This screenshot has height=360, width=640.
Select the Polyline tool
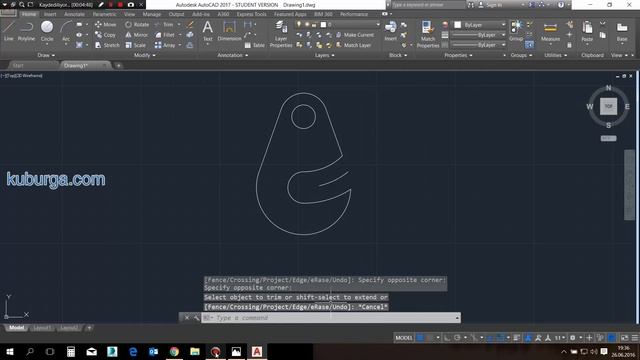coord(26,31)
